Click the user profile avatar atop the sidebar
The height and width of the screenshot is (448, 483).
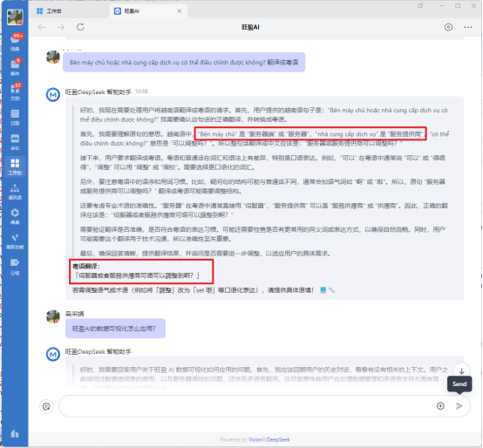(15, 17)
